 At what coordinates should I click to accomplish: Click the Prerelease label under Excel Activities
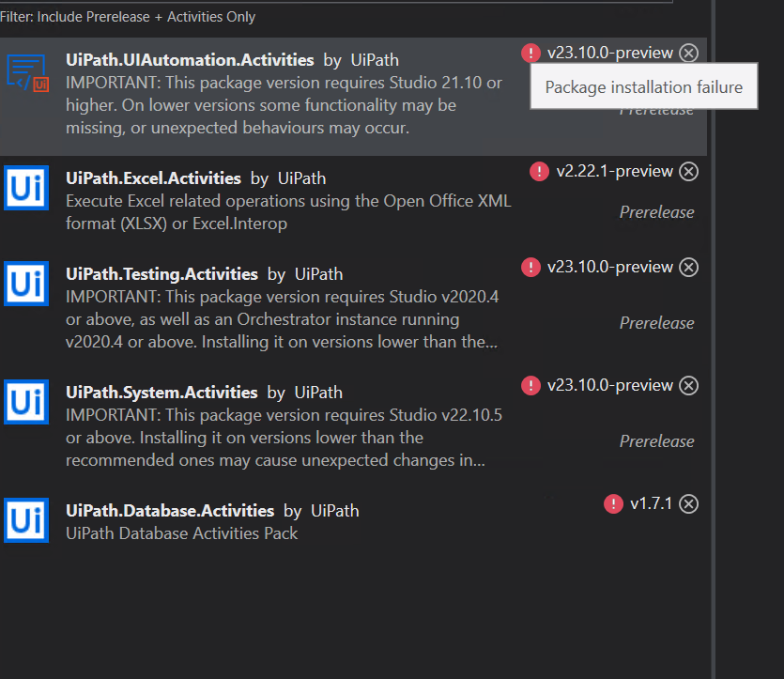click(656, 212)
